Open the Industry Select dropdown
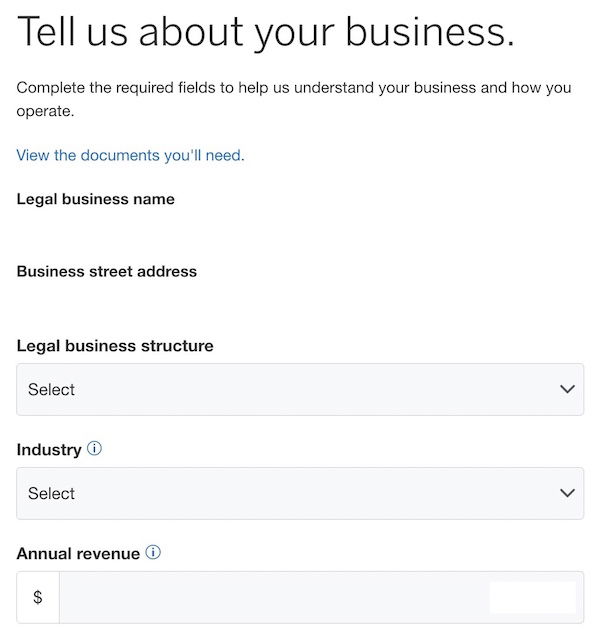Screen dimensions: 600x637 (300, 493)
